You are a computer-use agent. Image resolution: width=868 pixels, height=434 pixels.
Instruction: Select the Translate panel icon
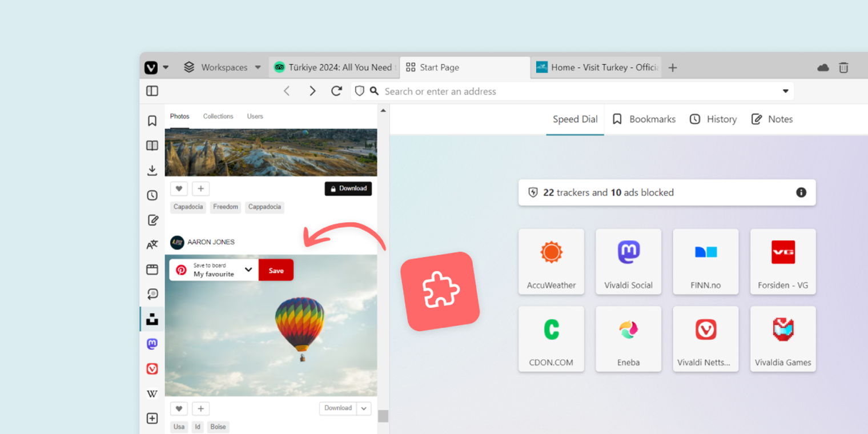point(152,244)
